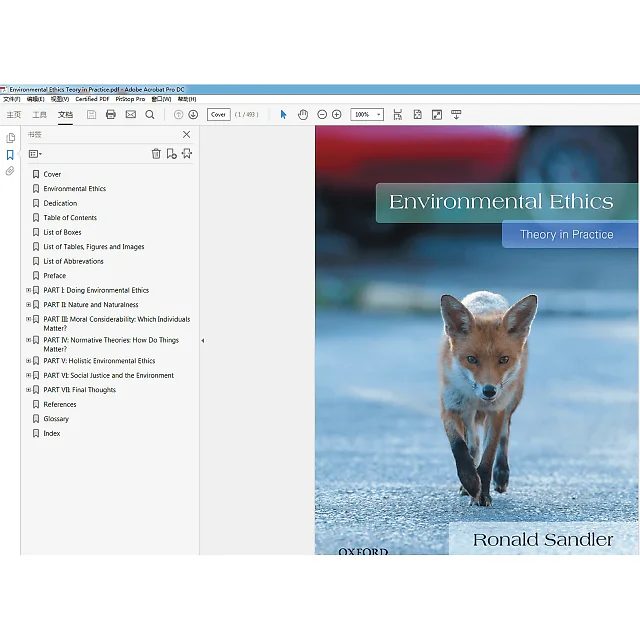Select the List of Abbreviations bookmark
The height and width of the screenshot is (640, 640).
[x=73, y=261]
